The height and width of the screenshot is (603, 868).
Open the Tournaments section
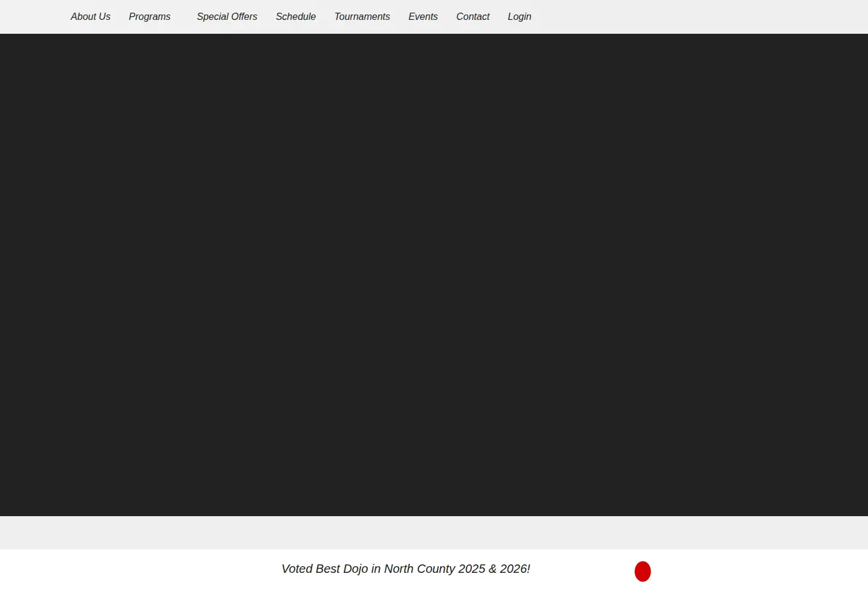click(362, 17)
